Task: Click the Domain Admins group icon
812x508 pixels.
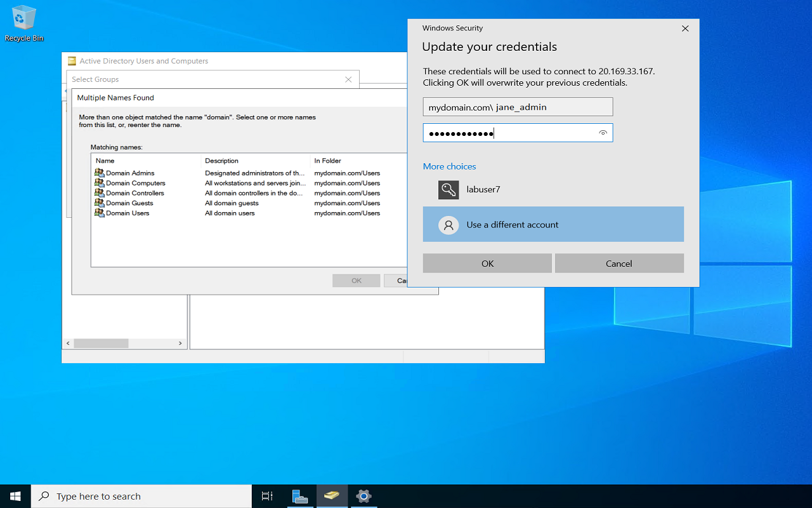Action: tap(100, 173)
